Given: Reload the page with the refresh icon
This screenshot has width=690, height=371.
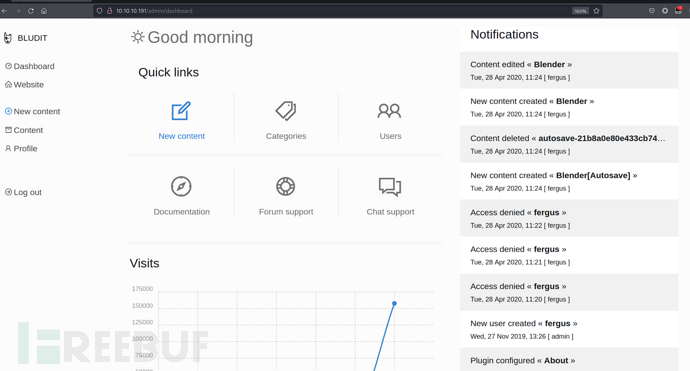Looking at the screenshot, I should coord(31,11).
